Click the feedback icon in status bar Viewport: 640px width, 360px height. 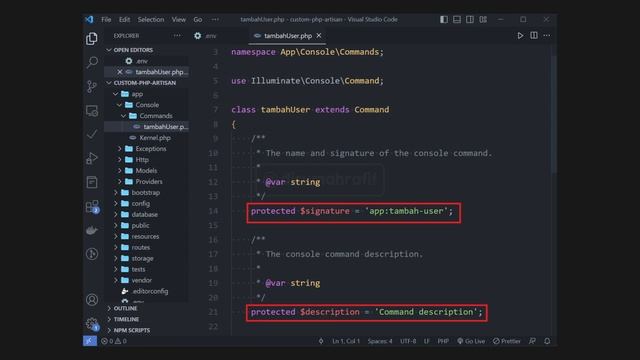point(532,341)
